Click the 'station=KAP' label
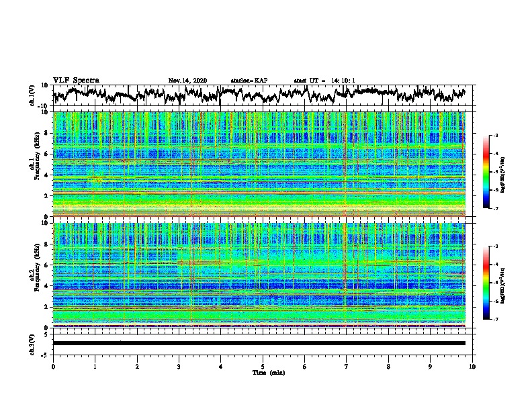Image resolution: width=532 pixels, height=411 pixels. click(249, 81)
